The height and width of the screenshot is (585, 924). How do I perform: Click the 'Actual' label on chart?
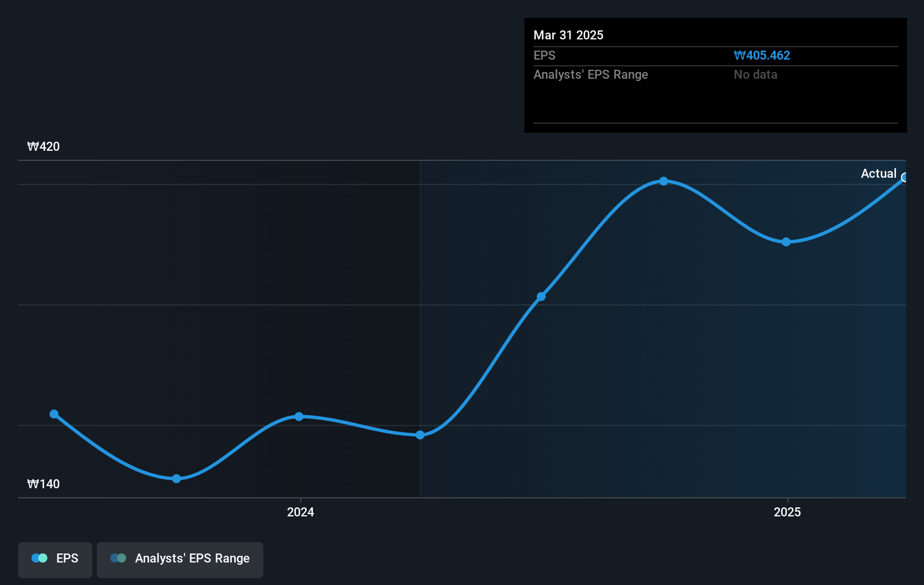coord(878,174)
